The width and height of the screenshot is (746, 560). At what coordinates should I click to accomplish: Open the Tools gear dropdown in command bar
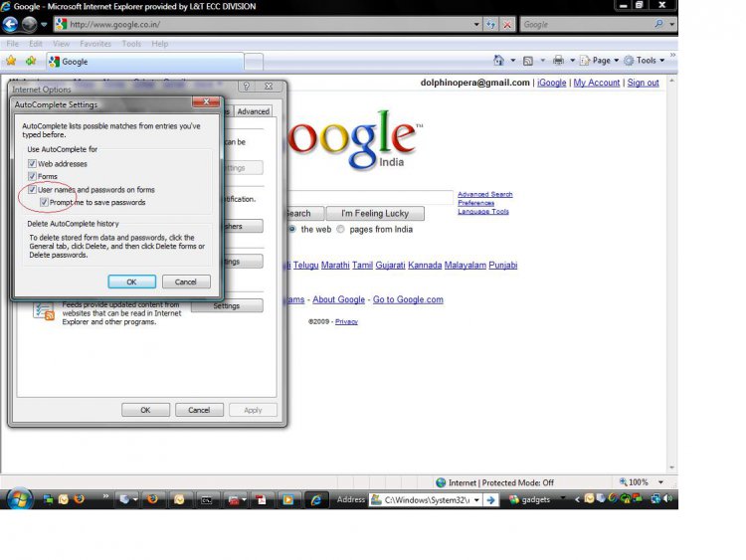[644, 61]
